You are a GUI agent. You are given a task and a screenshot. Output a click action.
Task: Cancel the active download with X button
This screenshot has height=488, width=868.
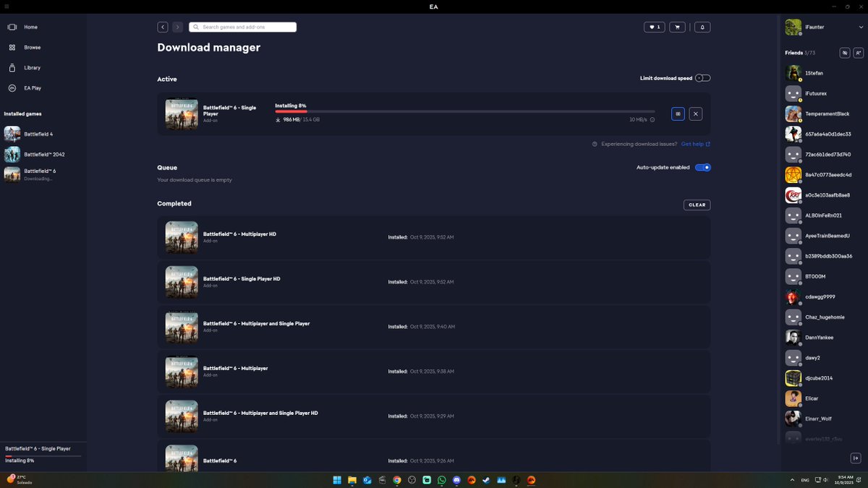pyautogui.click(x=695, y=114)
